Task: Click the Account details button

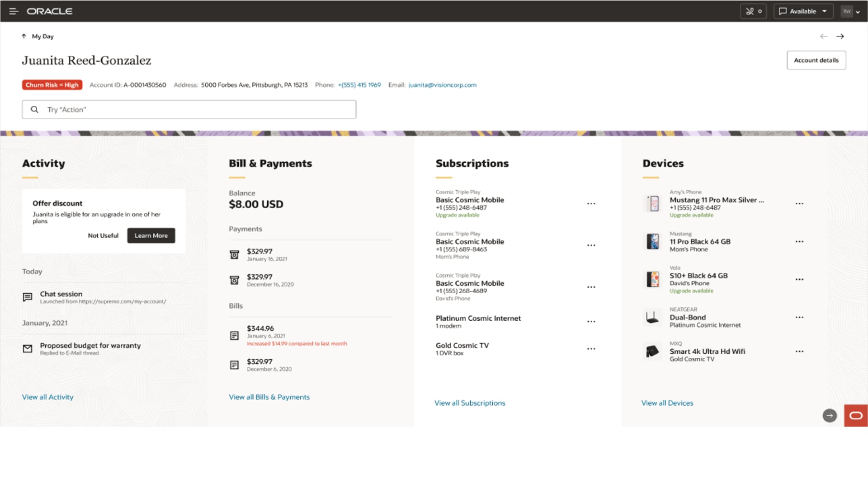Action: [816, 60]
